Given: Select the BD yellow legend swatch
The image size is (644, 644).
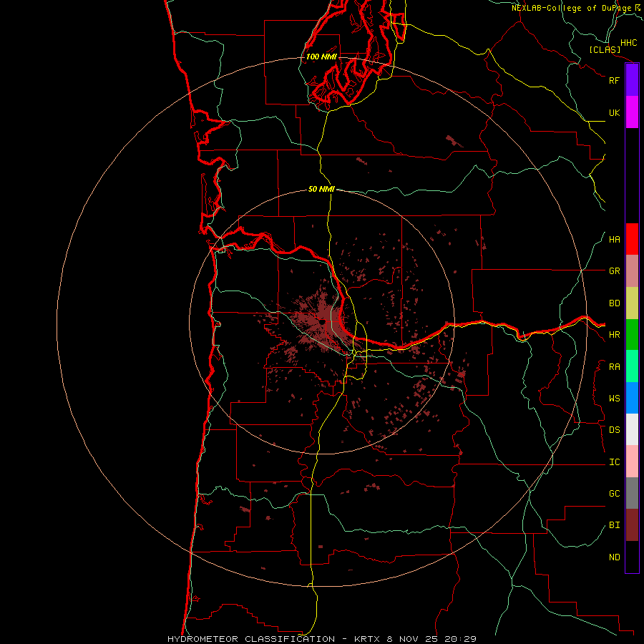Looking at the screenshot, I should [x=632, y=303].
